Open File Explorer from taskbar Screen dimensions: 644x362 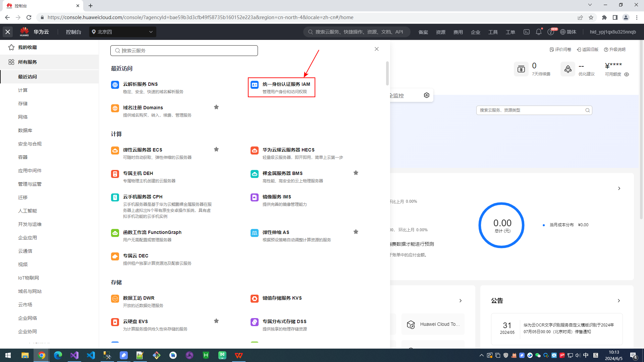(x=25, y=355)
